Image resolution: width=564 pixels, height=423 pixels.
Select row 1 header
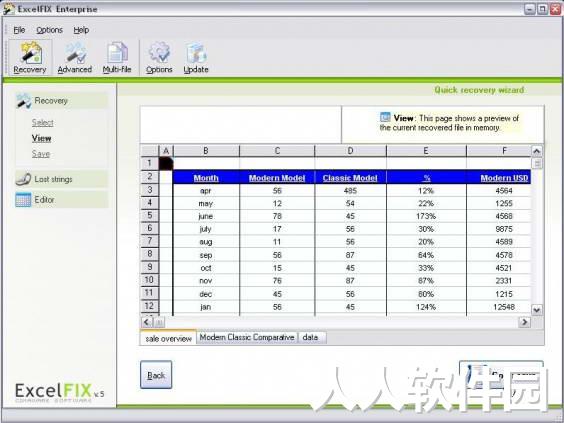(149, 163)
